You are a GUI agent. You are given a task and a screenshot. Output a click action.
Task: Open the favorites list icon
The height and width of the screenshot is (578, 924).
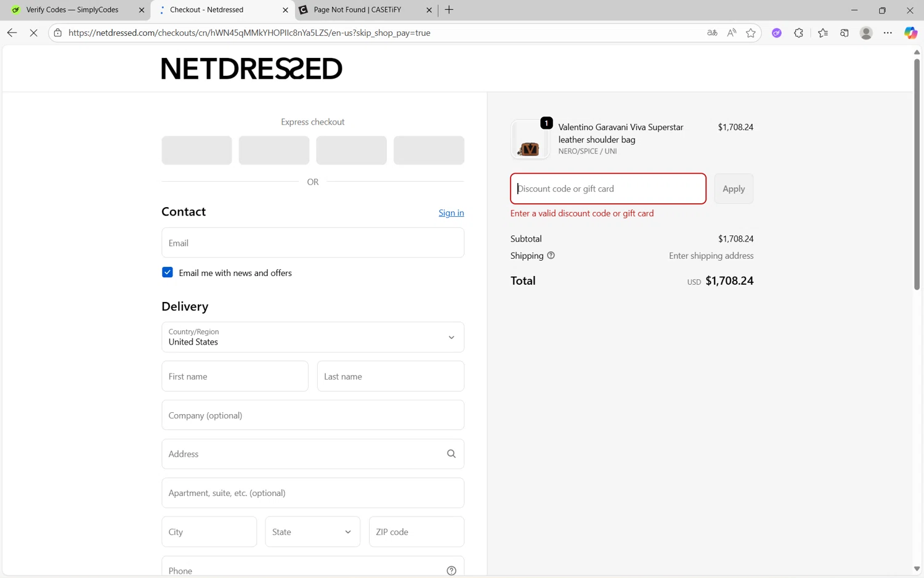[823, 33]
